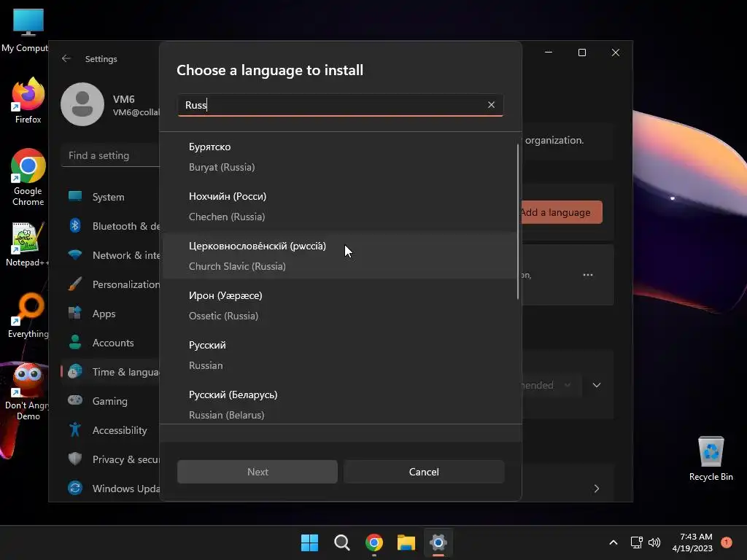Open Apps settings icon
Viewport: 747px width, 560px height.
(x=75, y=314)
